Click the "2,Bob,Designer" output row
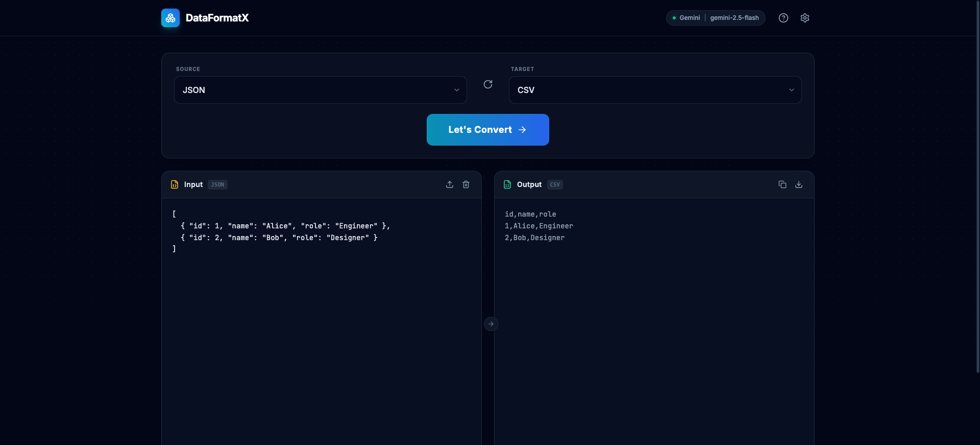Screen dimensions: 980x445 (x=534, y=238)
